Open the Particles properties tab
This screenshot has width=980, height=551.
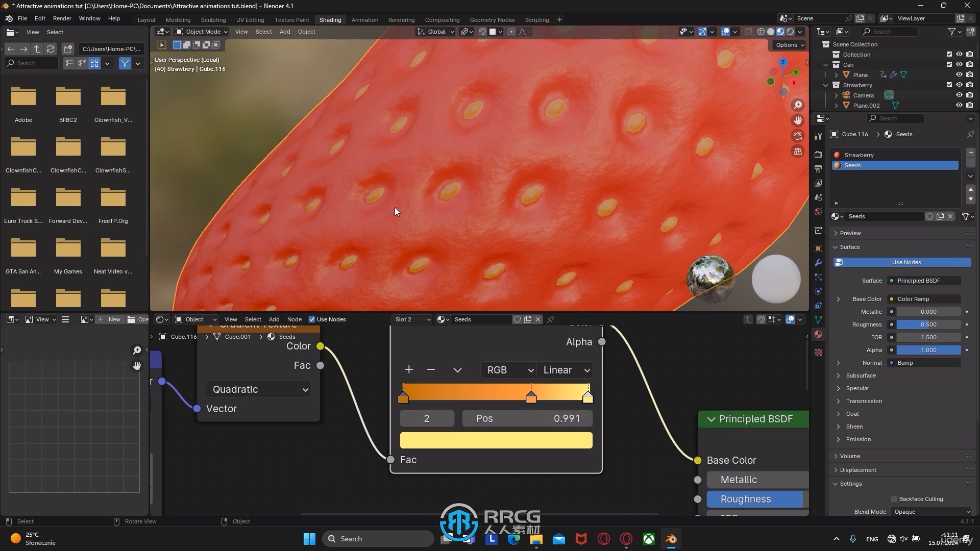[818, 277]
